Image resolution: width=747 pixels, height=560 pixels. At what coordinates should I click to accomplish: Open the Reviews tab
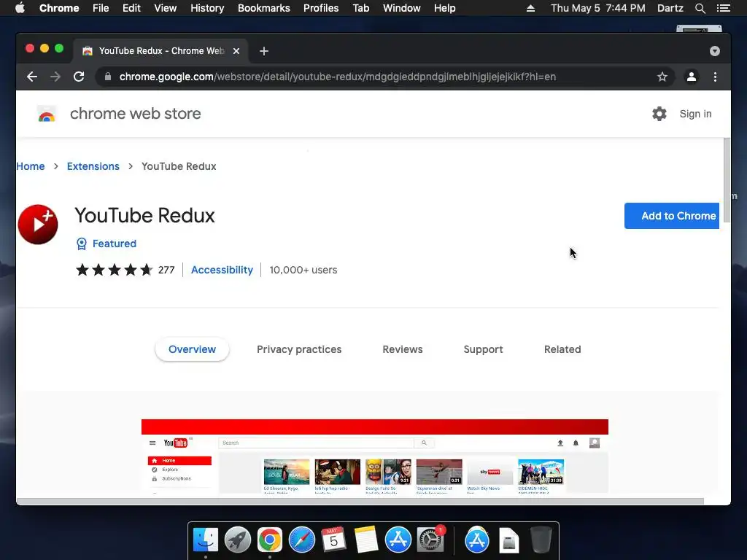coord(403,349)
